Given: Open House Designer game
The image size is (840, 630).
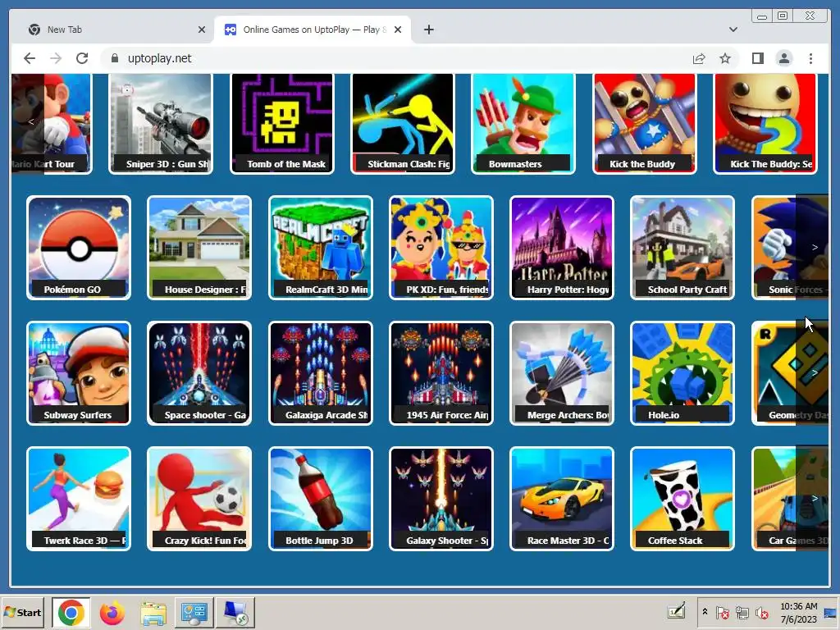Looking at the screenshot, I should [x=199, y=248].
